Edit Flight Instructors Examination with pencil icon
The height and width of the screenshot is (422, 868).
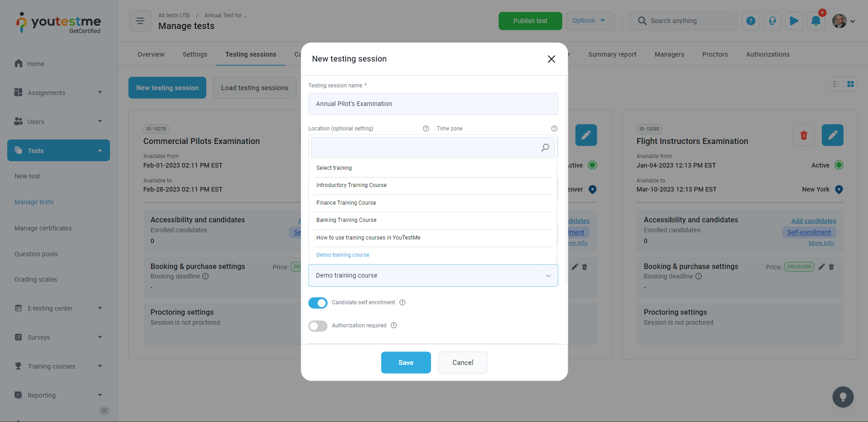[x=832, y=135]
